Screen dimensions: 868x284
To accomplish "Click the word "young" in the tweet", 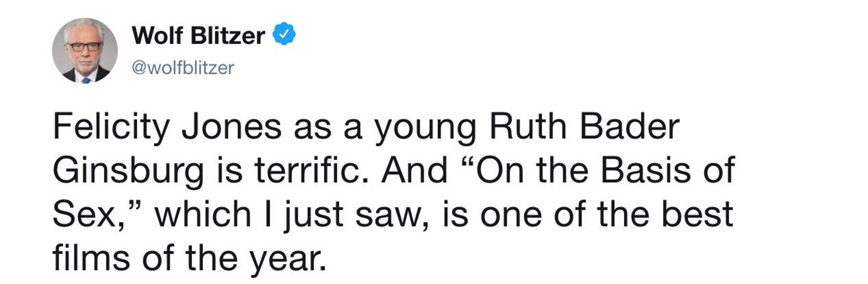I will pos(426,130).
